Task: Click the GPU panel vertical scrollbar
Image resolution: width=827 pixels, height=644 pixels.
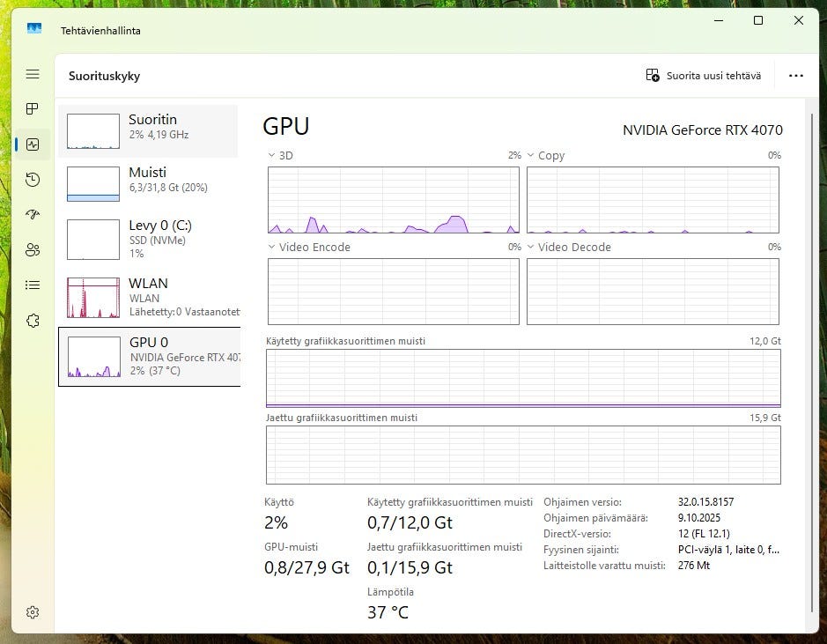Action: pos(811,352)
